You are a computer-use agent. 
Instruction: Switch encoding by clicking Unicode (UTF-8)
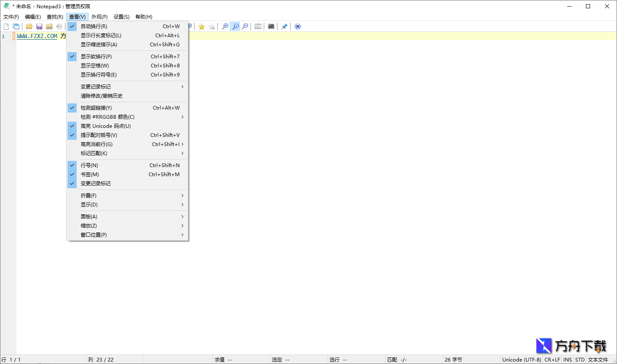click(521, 359)
